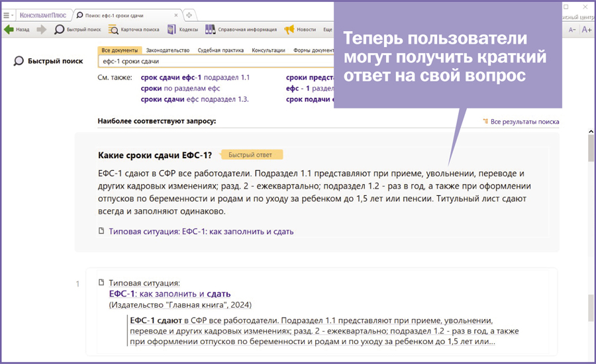This screenshot has height=364, width=596.
Task: Click 'Издательство "Главная книга", 2024' text
Action: pyautogui.click(x=180, y=304)
